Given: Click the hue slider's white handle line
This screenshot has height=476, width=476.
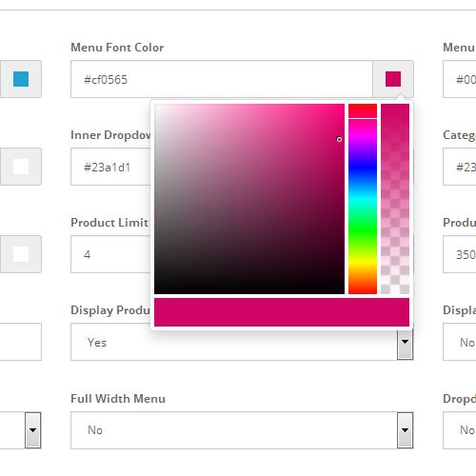Looking at the screenshot, I should (363, 119).
